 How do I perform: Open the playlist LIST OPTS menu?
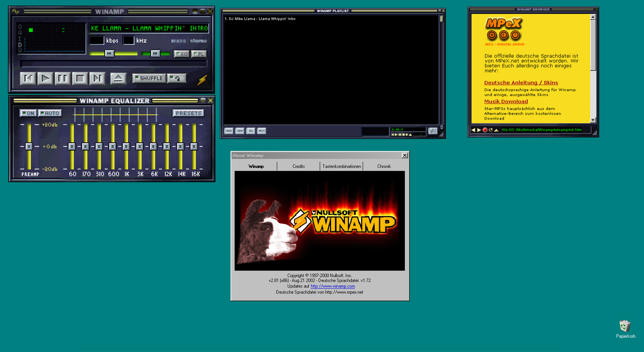[433, 131]
